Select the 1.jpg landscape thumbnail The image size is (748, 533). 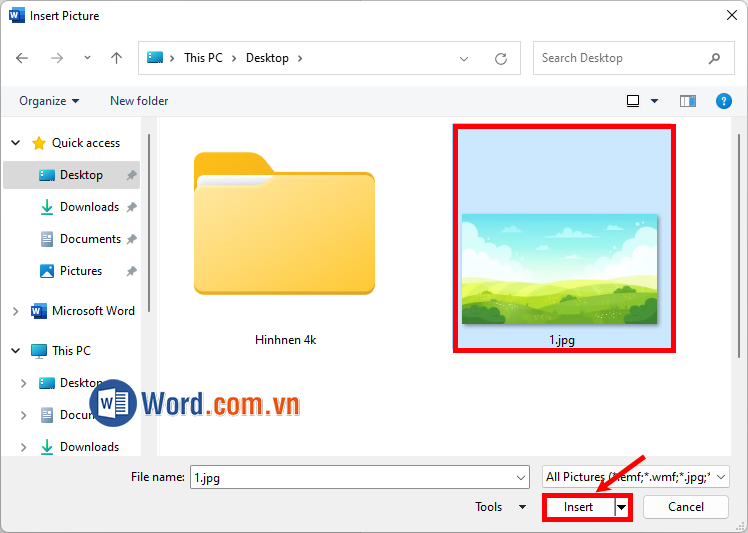click(559, 269)
